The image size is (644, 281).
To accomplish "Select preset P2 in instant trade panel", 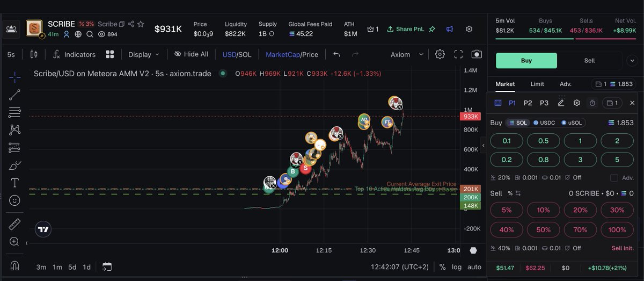I will (x=528, y=103).
